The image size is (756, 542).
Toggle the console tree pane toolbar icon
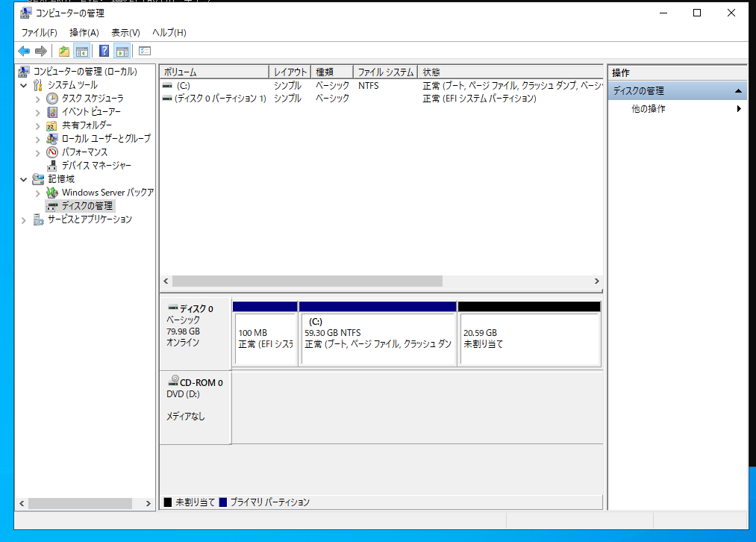[x=82, y=51]
